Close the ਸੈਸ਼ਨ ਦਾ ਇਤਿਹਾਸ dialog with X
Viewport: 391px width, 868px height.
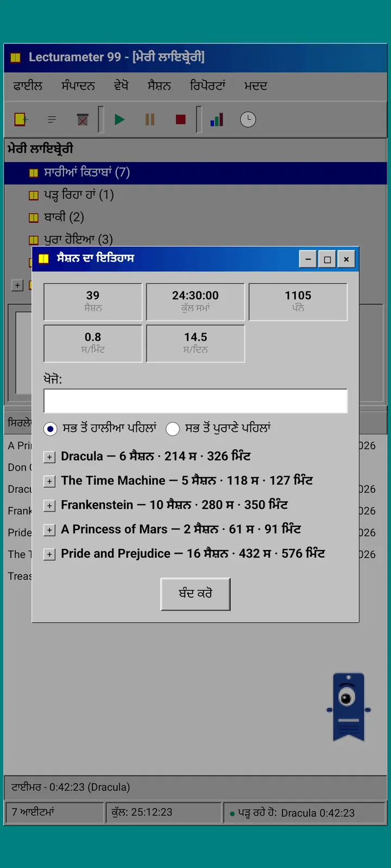click(x=346, y=259)
